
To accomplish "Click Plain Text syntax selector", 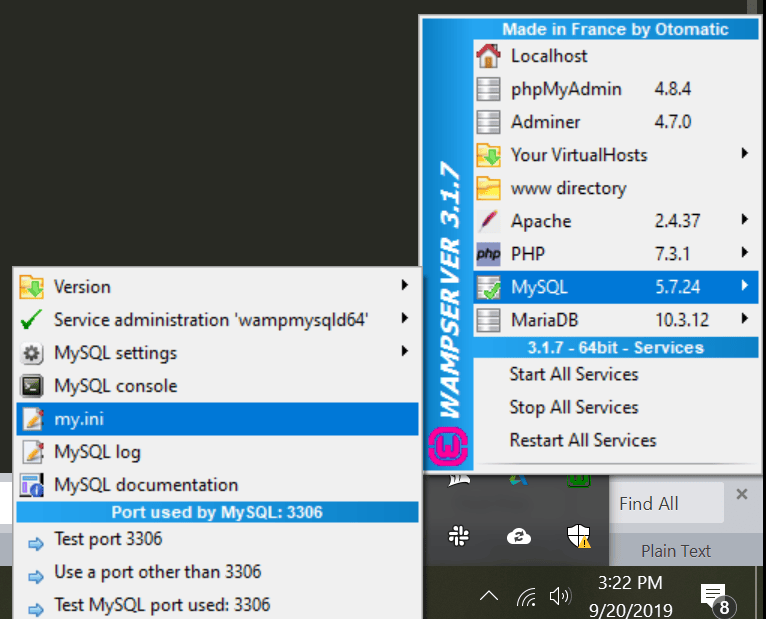I will point(676,551).
